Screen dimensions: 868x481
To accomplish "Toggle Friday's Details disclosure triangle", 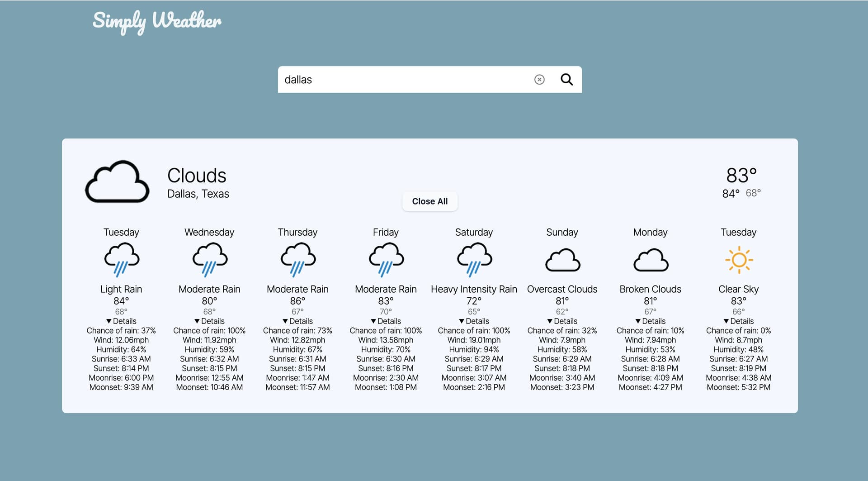I will (x=374, y=321).
